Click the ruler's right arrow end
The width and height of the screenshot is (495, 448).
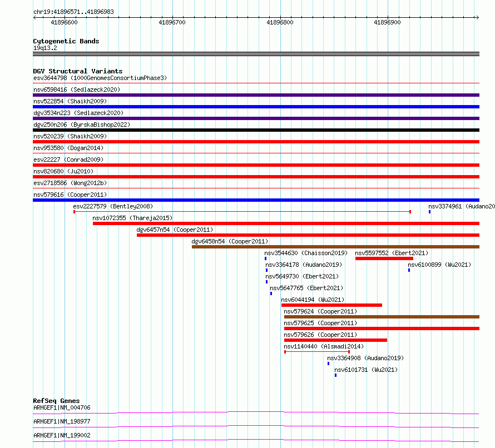pyautogui.click(x=477, y=17)
